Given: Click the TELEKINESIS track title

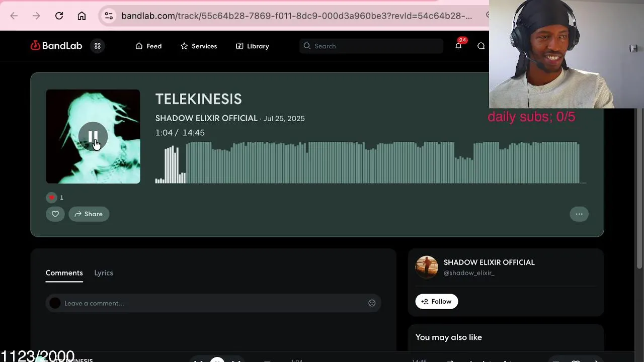Looking at the screenshot, I should [x=198, y=99].
